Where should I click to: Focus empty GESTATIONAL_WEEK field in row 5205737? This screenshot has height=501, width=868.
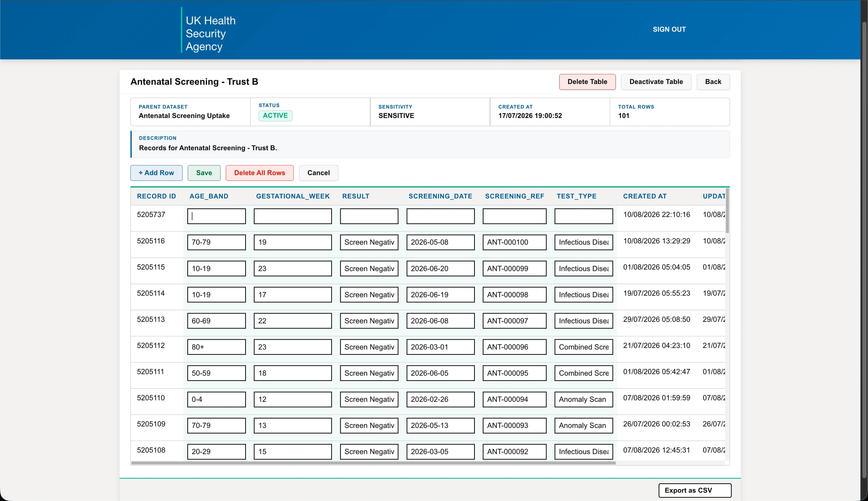click(x=293, y=216)
